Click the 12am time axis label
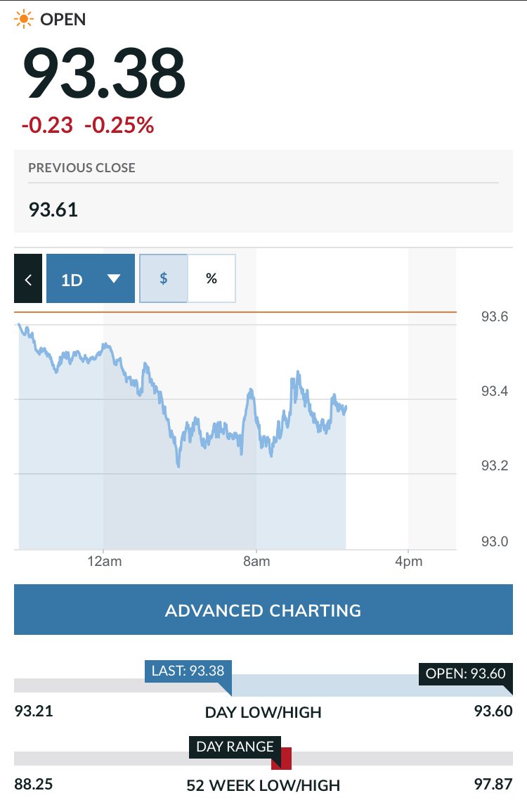527x812 pixels. (103, 562)
